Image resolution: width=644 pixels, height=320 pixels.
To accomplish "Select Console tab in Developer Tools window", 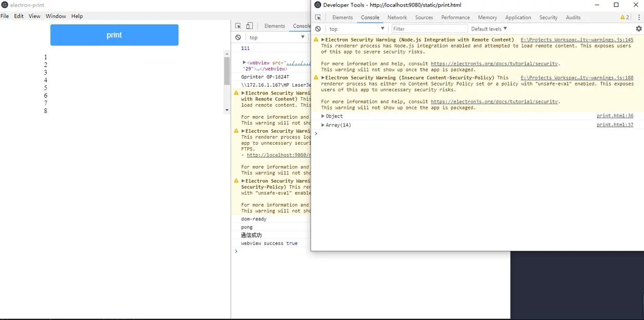I will [x=370, y=17].
